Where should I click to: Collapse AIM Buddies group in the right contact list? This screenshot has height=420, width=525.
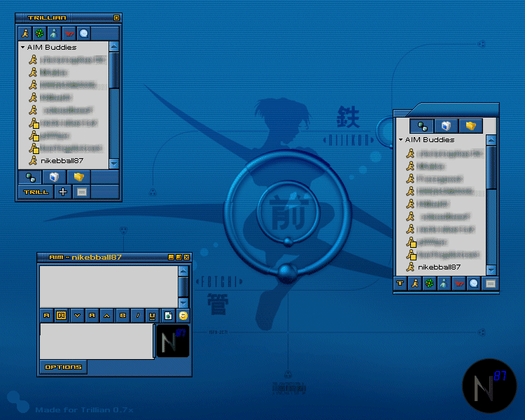(x=400, y=140)
